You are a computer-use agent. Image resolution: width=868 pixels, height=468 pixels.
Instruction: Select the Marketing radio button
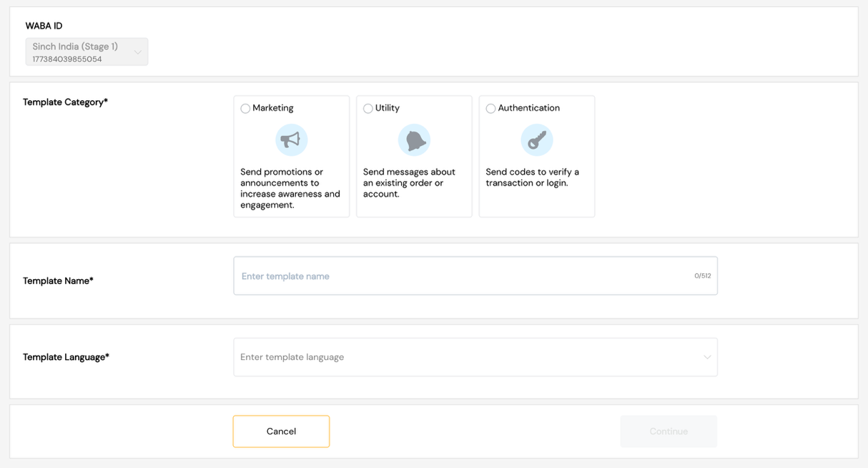(x=245, y=109)
